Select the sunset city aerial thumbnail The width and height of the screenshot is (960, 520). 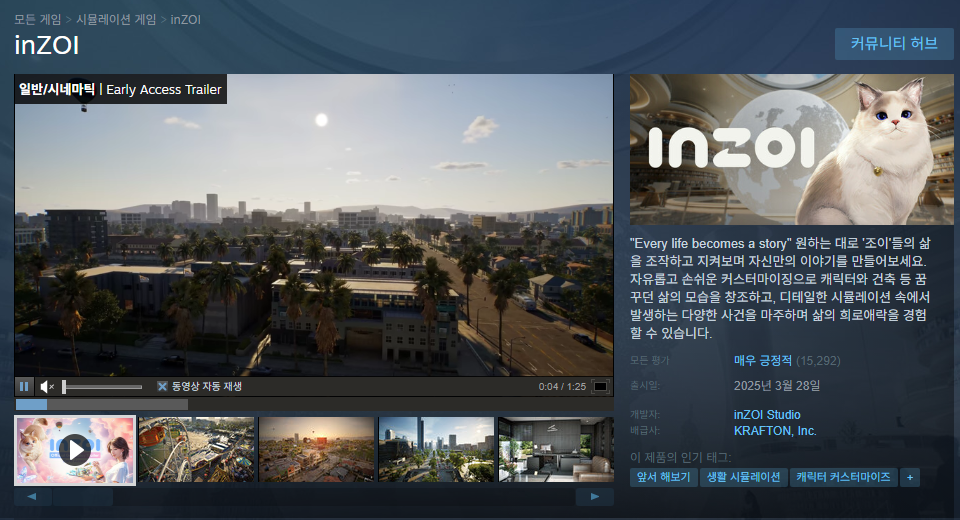pyautogui.click(x=317, y=450)
